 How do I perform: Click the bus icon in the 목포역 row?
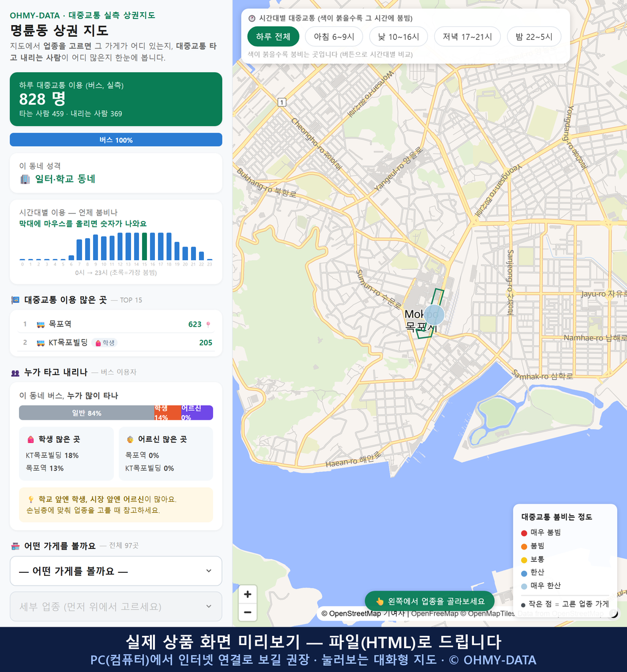pos(41,324)
